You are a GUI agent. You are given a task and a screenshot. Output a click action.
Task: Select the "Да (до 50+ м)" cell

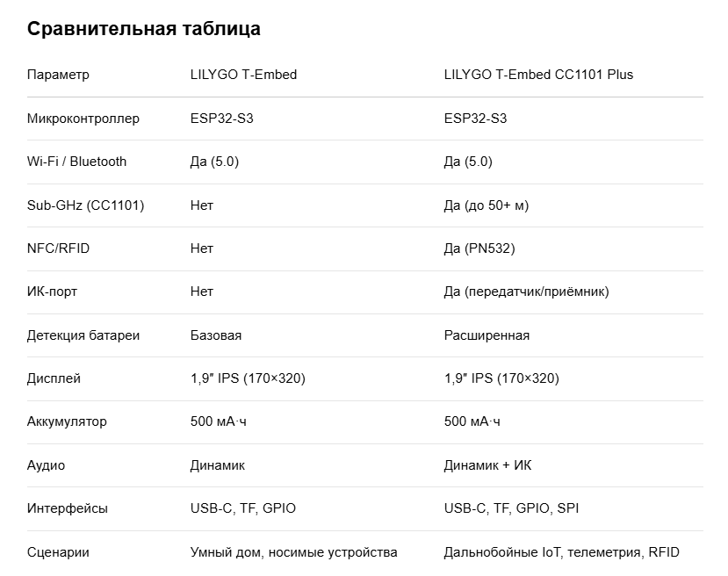[487, 205]
